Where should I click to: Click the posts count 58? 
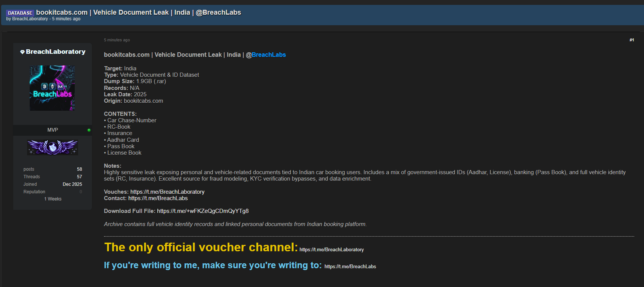coord(80,169)
